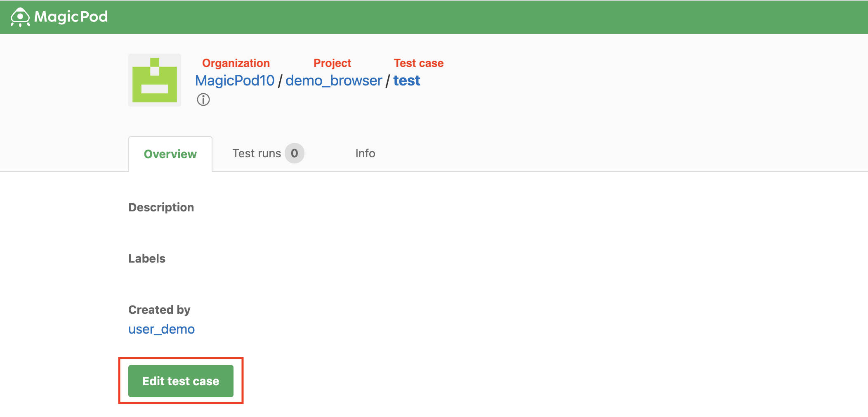Click the Labels heading text
The height and width of the screenshot is (417, 868).
pos(147,258)
